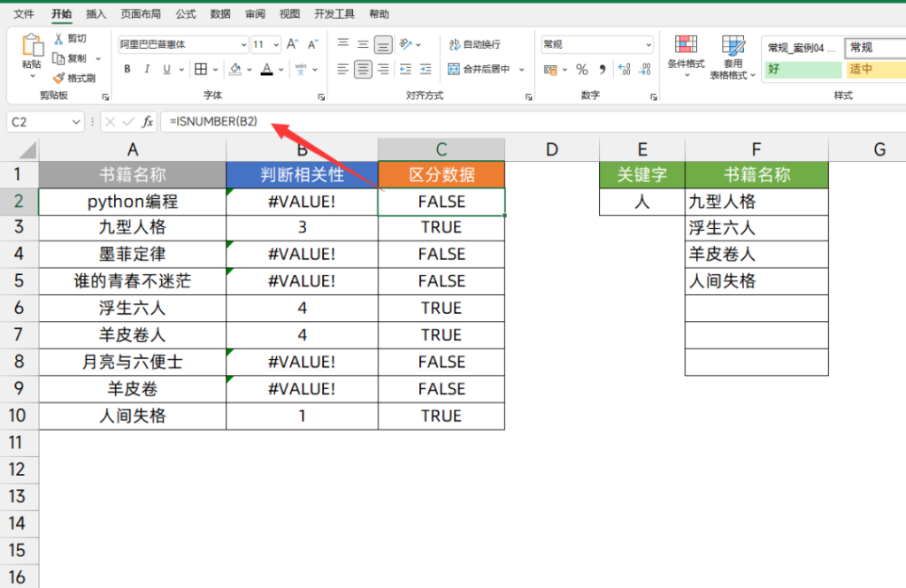The width and height of the screenshot is (906, 588).
Task: Align text right
Action: (x=383, y=69)
